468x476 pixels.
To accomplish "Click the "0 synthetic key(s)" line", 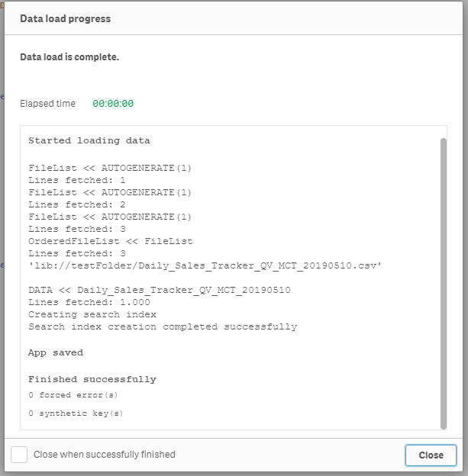I will point(76,413).
